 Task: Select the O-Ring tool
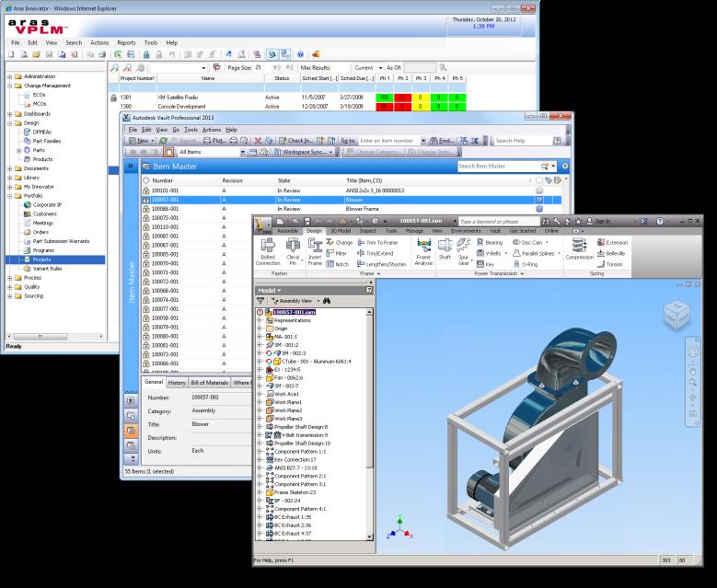pyautogui.click(x=525, y=264)
